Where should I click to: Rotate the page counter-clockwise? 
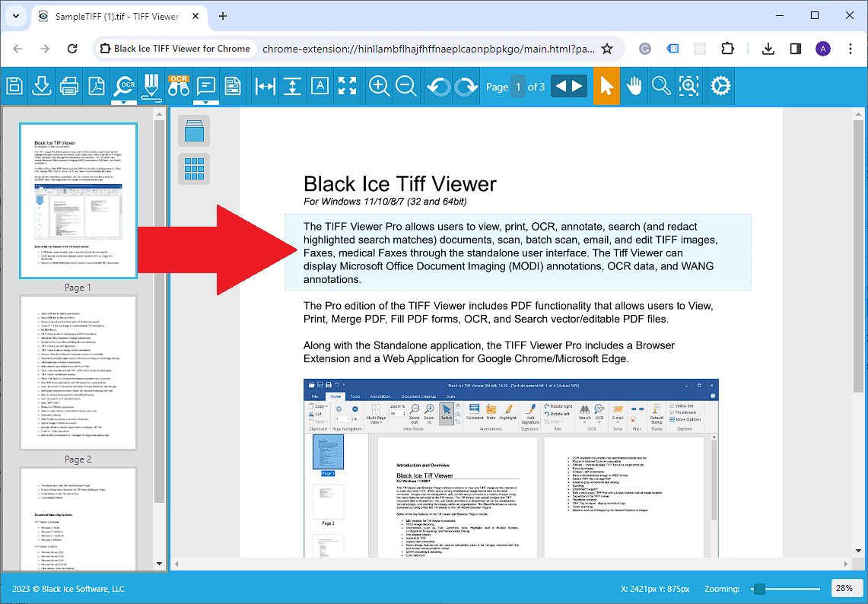438,86
